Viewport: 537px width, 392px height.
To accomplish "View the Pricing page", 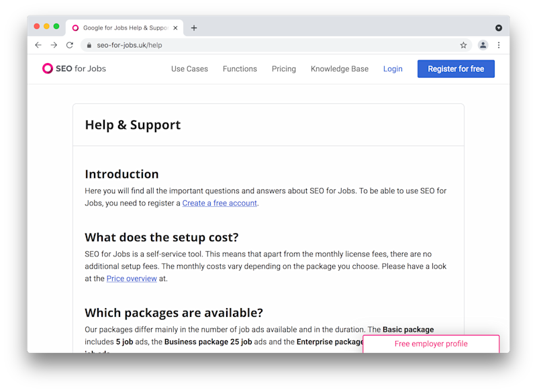I will coord(284,68).
